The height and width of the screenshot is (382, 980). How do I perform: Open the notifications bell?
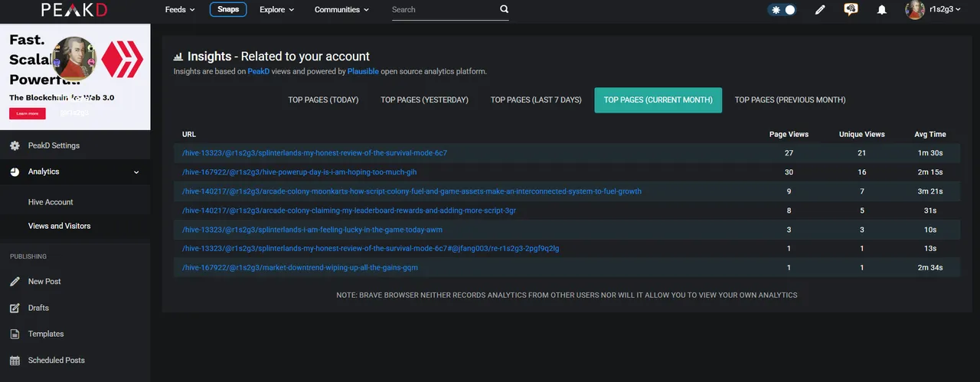click(x=882, y=10)
